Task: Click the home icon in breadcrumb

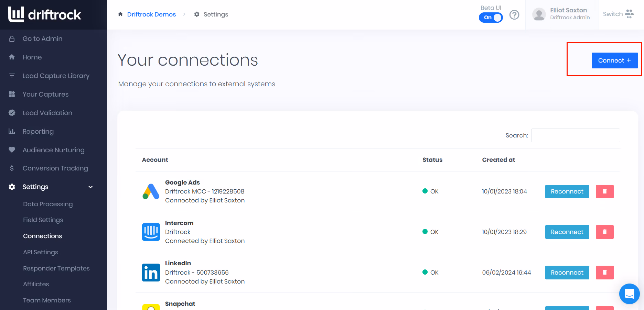Action: point(120,14)
